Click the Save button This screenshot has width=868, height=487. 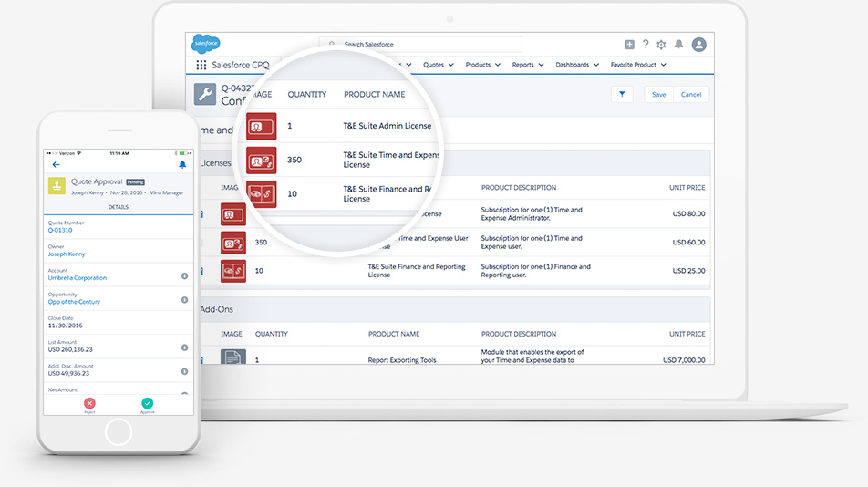(658, 95)
